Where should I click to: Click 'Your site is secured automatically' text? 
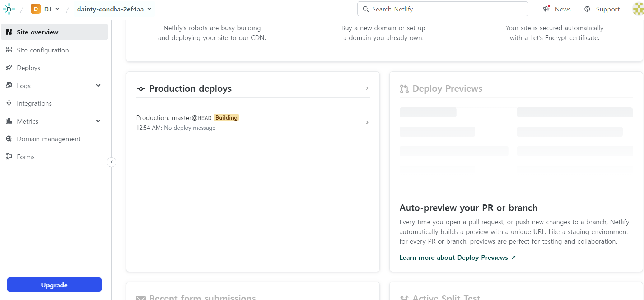pos(555,28)
